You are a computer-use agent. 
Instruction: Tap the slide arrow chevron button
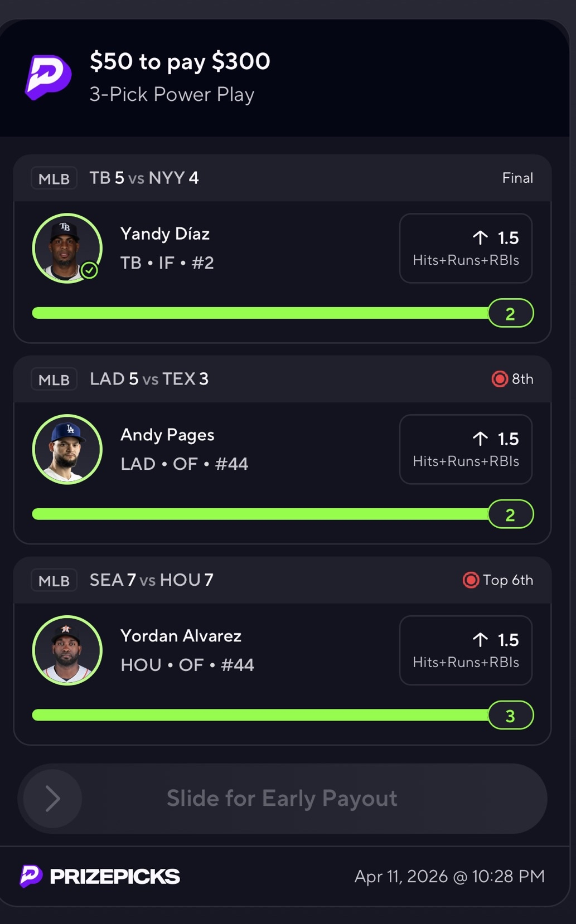tap(51, 799)
